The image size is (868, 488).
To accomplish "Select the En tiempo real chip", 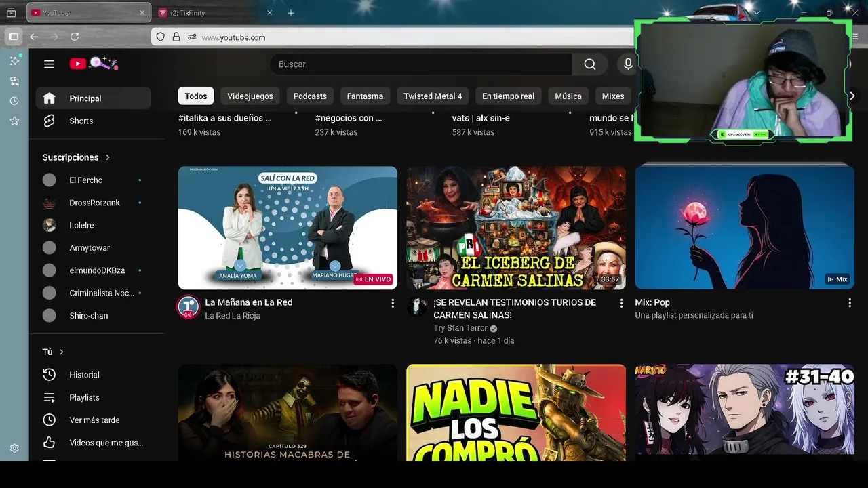I will tap(509, 96).
